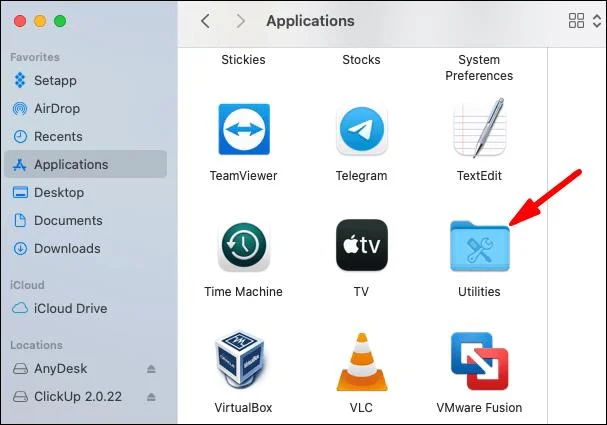The image size is (607, 425).
Task: Click the Favorites section header
Action: 35,57
